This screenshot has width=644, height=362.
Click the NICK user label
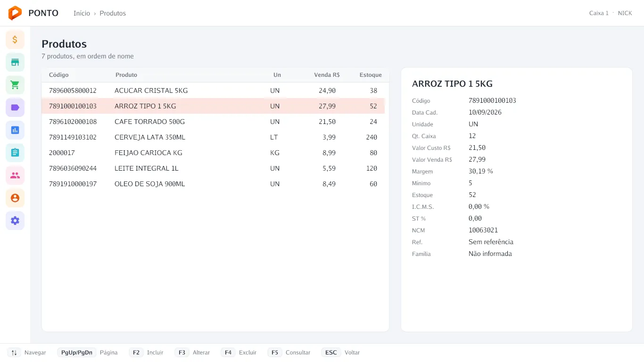(x=625, y=13)
